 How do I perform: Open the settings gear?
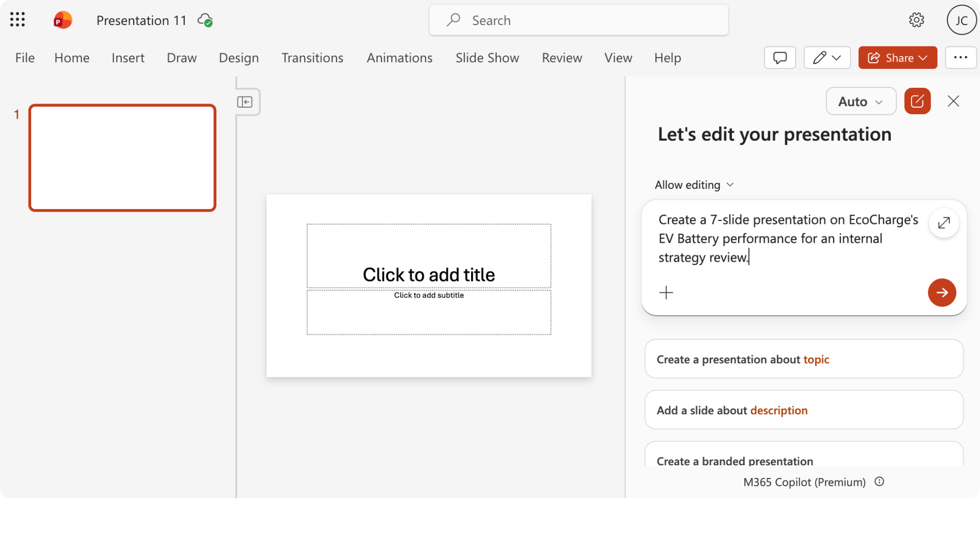917,20
